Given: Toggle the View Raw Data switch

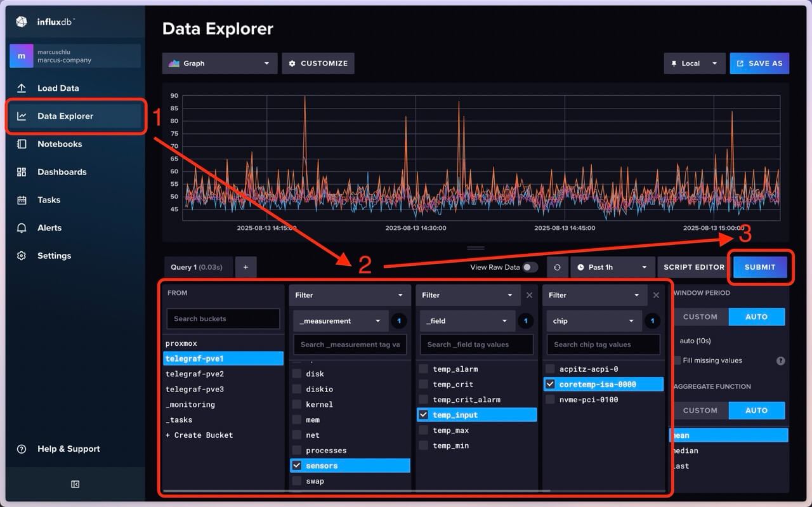Looking at the screenshot, I should point(530,267).
